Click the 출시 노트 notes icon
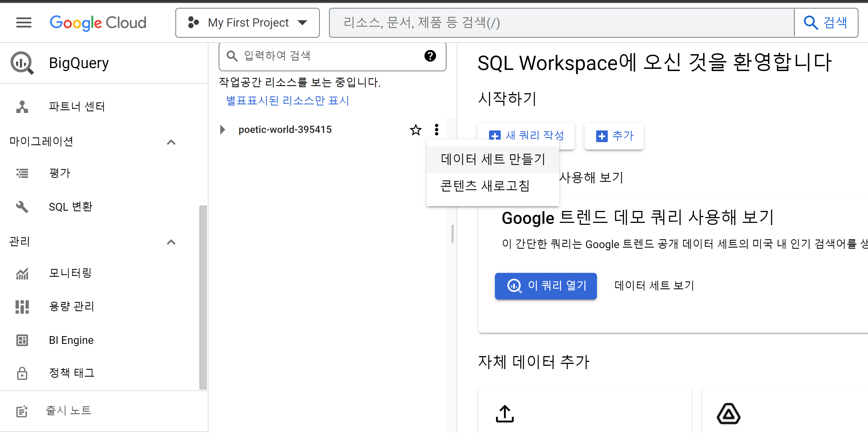The image size is (868, 433). point(22,411)
